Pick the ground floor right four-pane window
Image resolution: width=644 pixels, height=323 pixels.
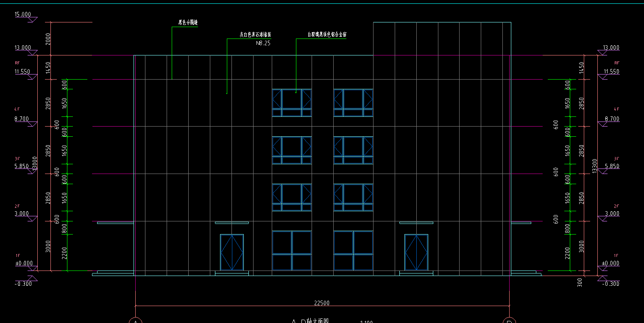[x=353, y=251]
